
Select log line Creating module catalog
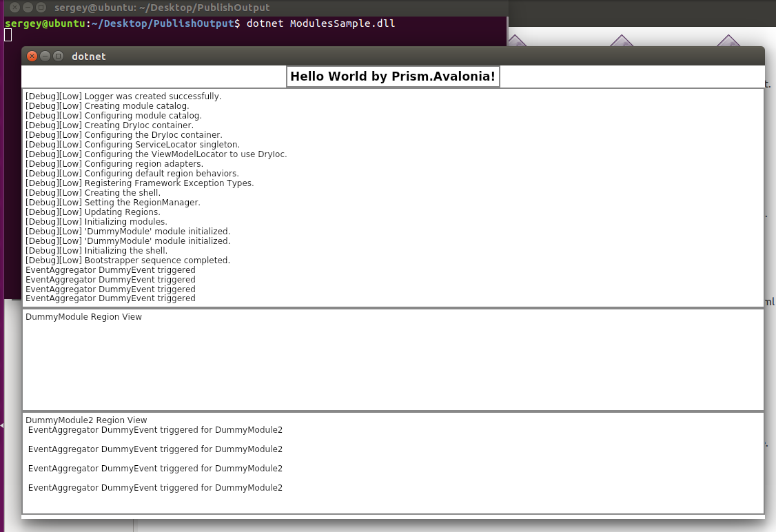pos(107,106)
